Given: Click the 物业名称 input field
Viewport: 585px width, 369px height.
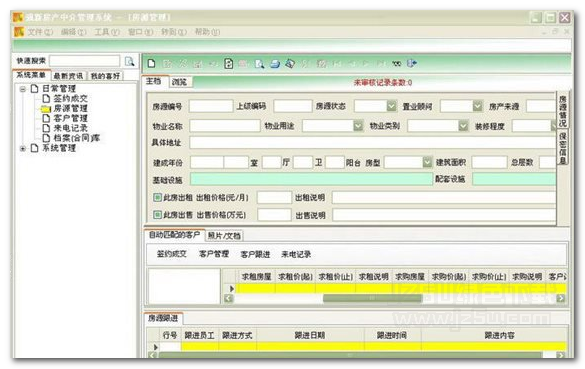Looking at the screenshot, I should click(225, 126).
